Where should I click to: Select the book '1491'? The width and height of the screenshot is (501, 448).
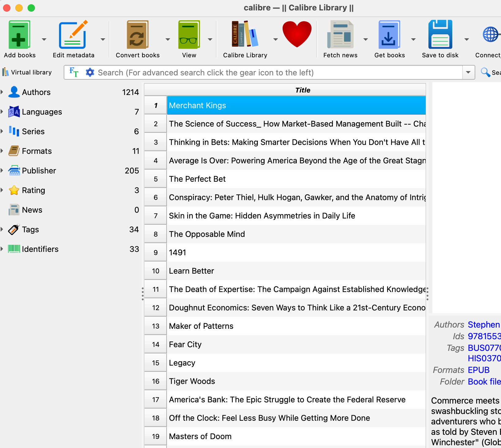296,252
